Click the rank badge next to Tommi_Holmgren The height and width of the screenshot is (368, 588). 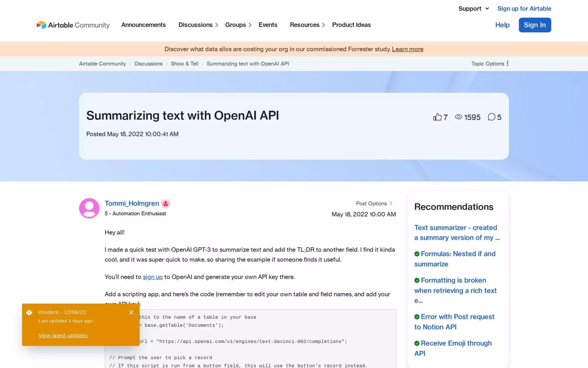pyautogui.click(x=166, y=204)
